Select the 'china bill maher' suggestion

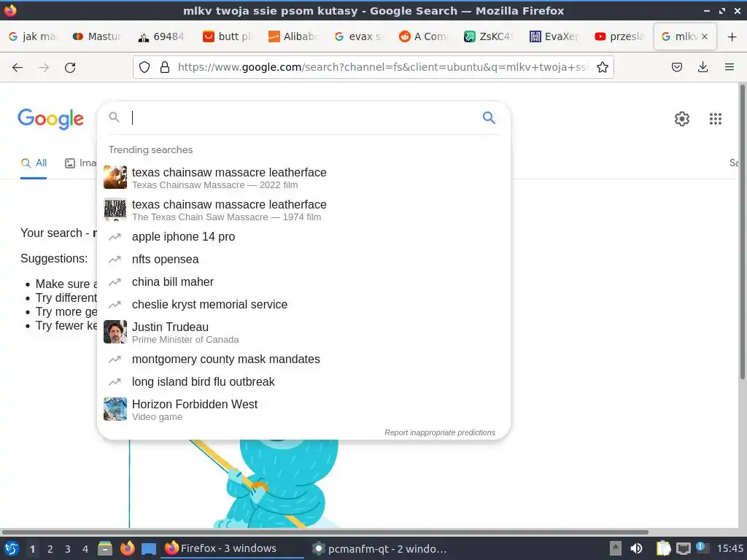[303, 282]
